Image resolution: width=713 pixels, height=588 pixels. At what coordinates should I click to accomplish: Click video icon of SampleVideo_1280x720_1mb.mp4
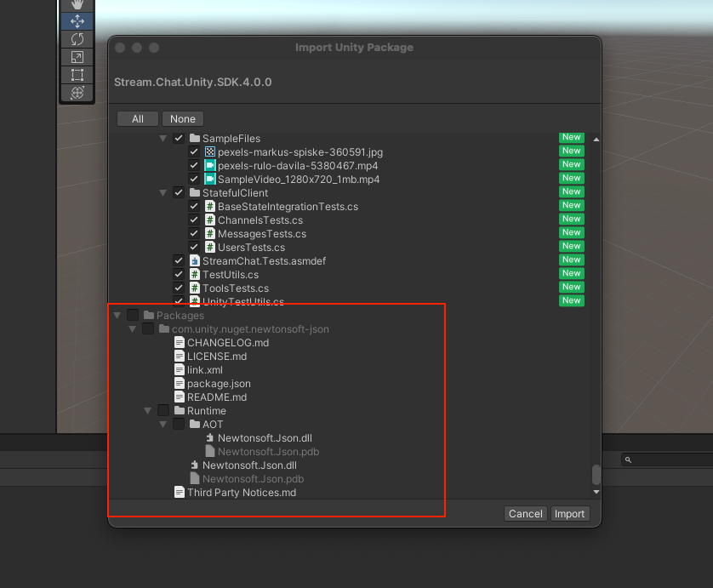(x=209, y=179)
